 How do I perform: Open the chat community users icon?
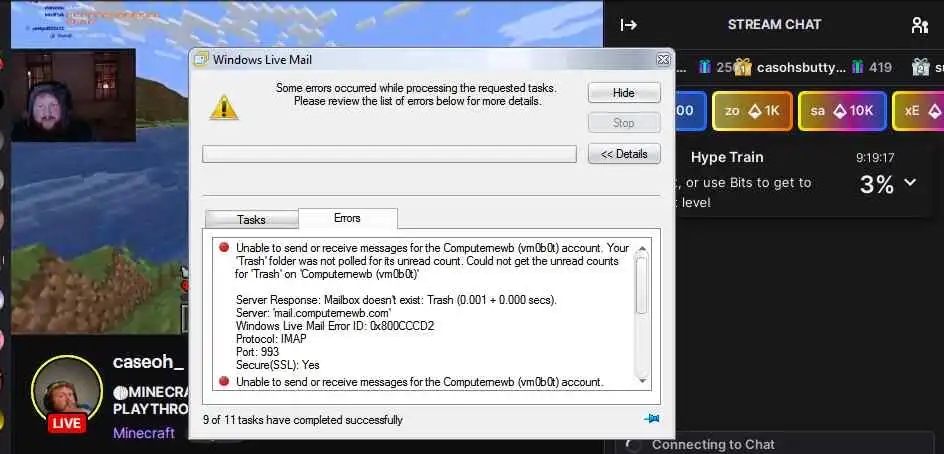(x=919, y=25)
